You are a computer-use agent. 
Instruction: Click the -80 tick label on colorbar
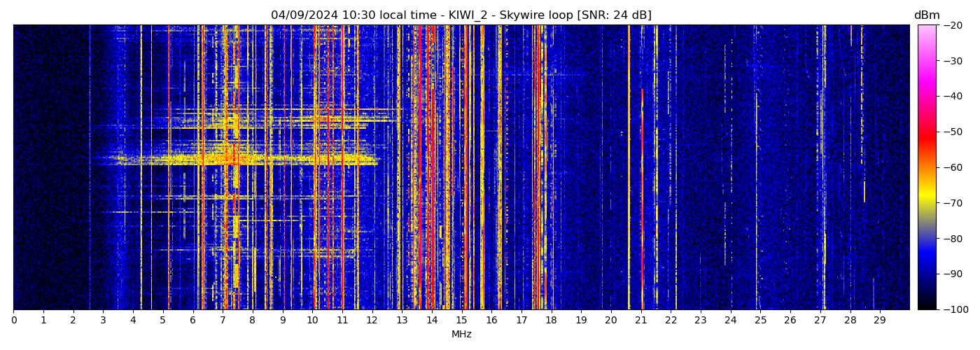[953, 239]
